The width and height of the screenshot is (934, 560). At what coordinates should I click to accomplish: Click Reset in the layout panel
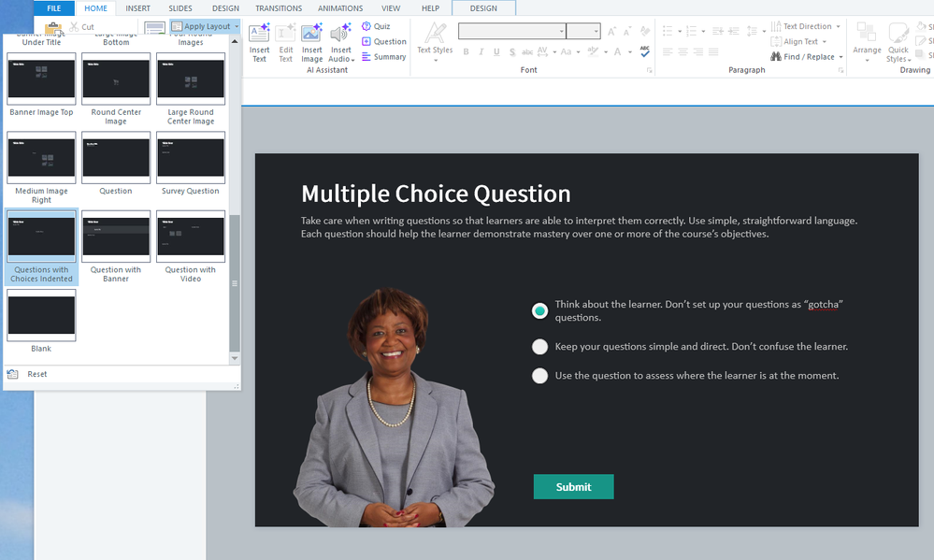pos(36,374)
